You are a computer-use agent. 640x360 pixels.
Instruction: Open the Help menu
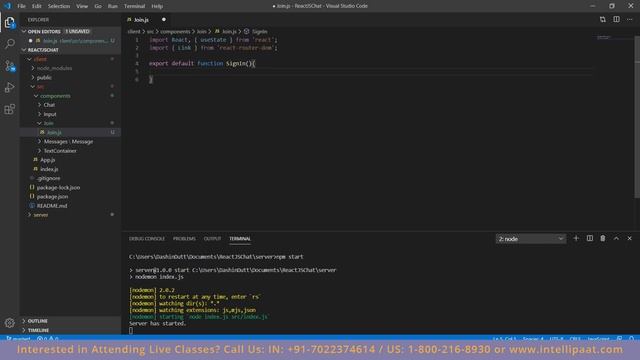pos(157,6)
